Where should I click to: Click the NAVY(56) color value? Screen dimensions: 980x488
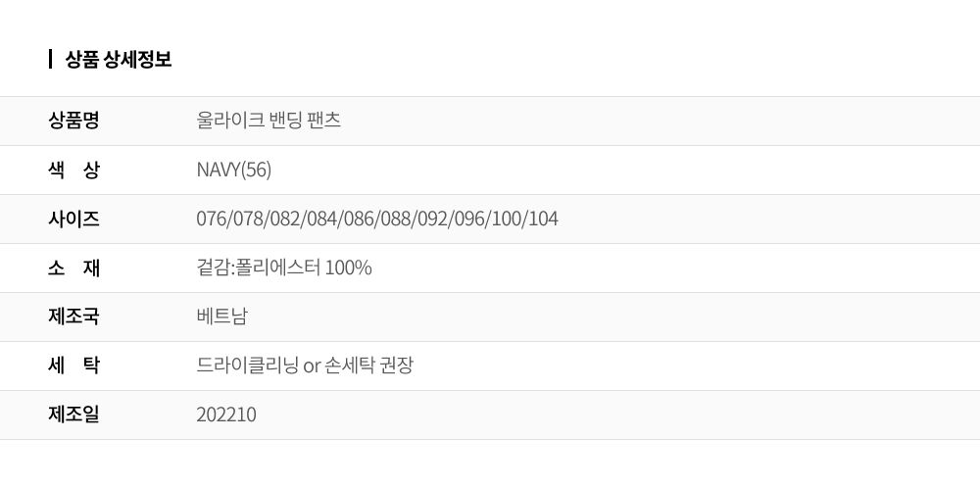(234, 170)
